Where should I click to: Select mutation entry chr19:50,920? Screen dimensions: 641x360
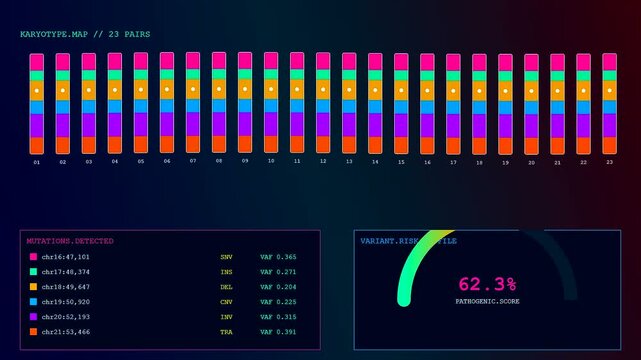(65, 302)
